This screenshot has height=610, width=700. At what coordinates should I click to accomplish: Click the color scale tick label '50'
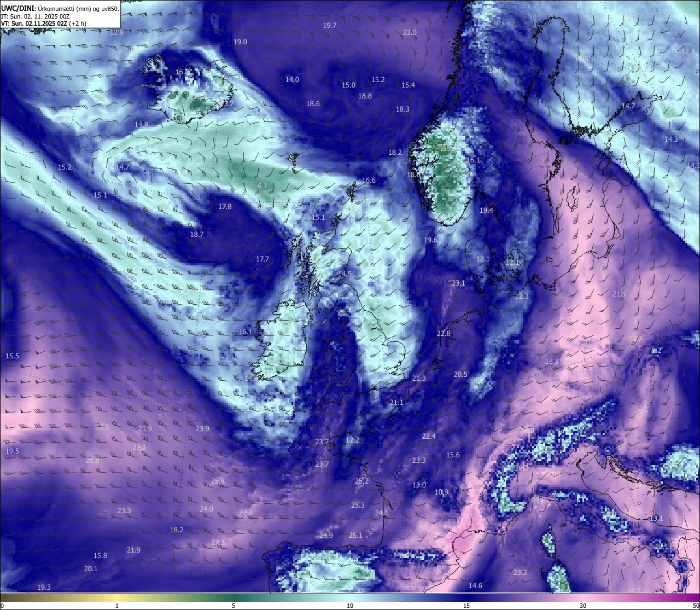tap(696, 606)
